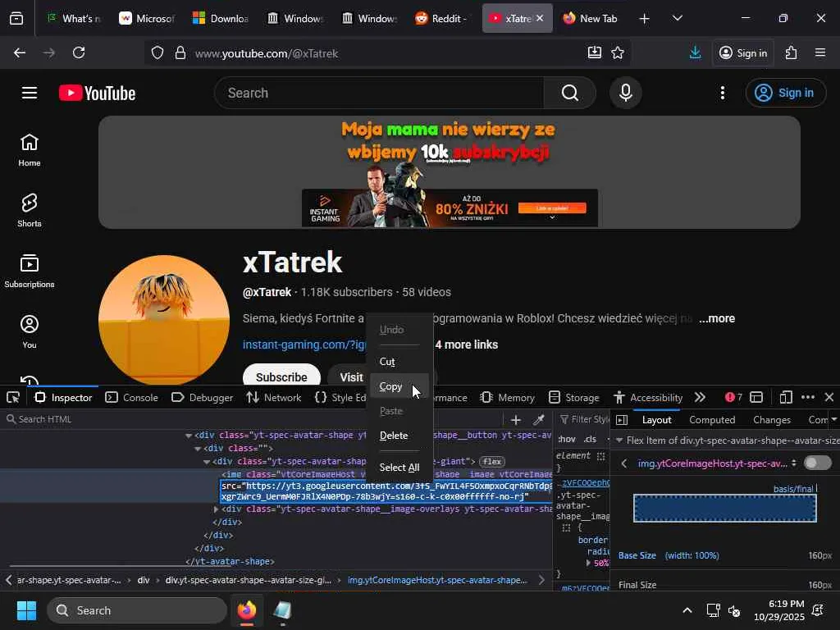Sign in via YouTube Sign in button

785,93
